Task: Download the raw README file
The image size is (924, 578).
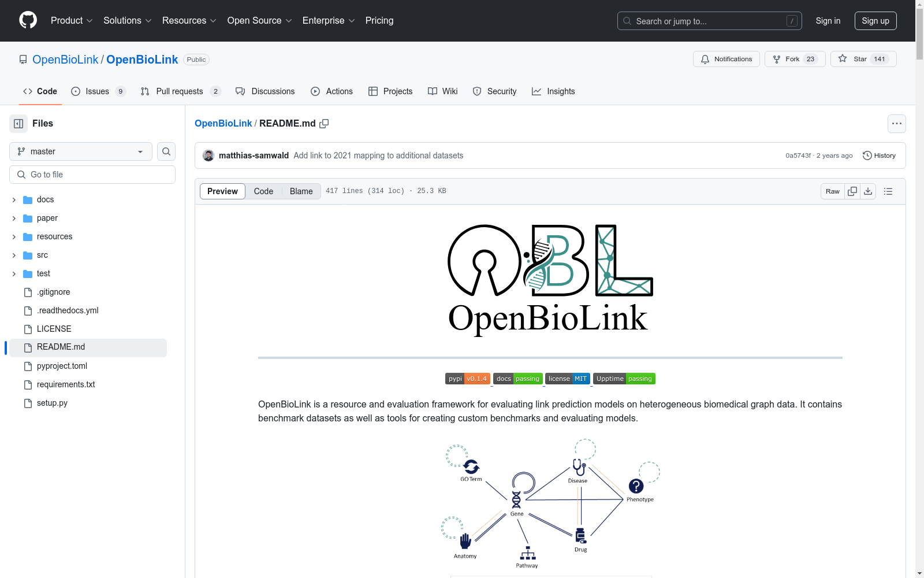Action: pyautogui.click(x=868, y=191)
